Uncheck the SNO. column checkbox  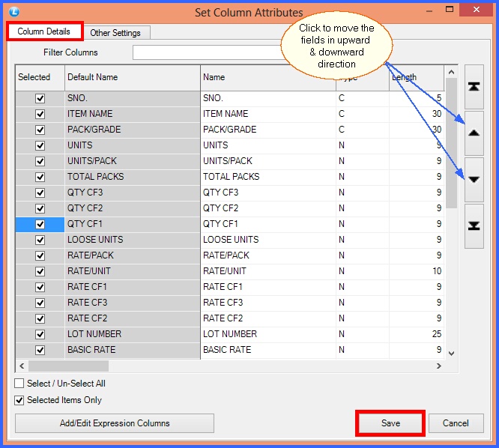(x=40, y=98)
